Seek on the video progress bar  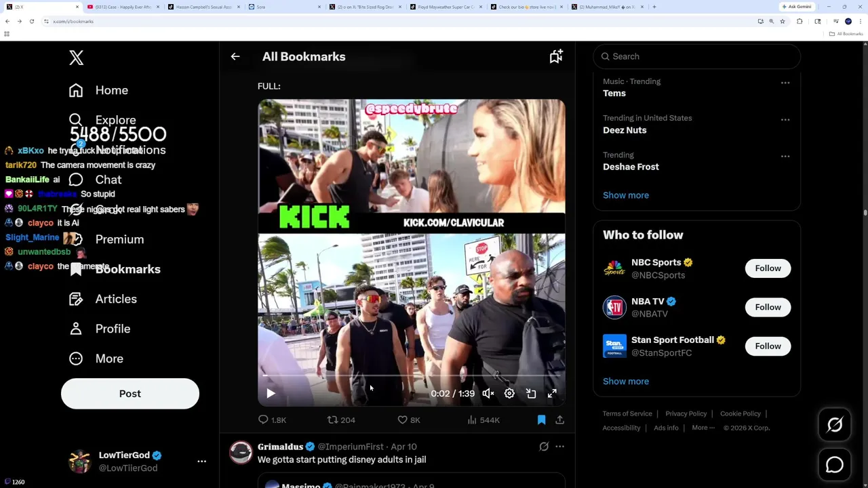[x=411, y=375]
